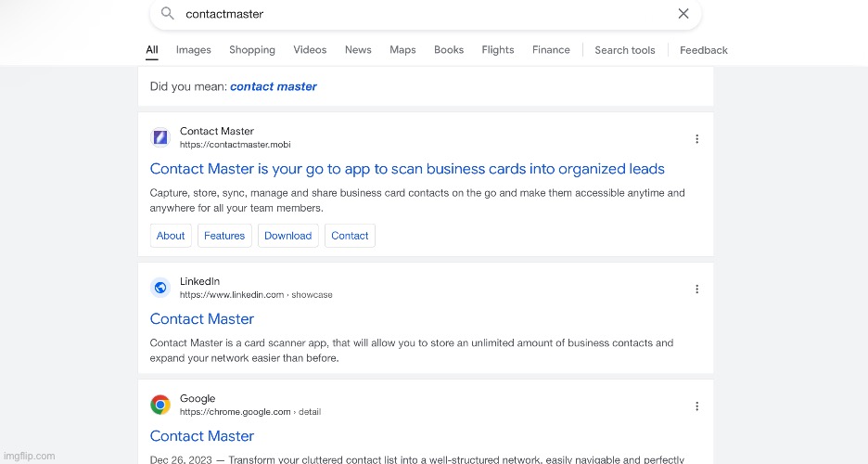Viewport: 868px width, 464px height.
Task: Clear the search box with X icon
Action: pyautogui.click(x=683, y=14)
